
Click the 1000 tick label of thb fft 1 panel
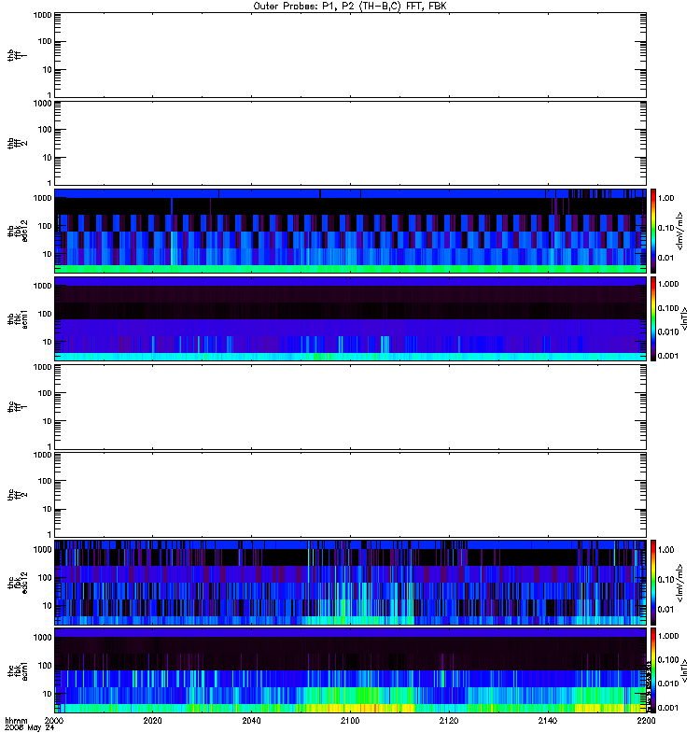[x=42, y=15]
